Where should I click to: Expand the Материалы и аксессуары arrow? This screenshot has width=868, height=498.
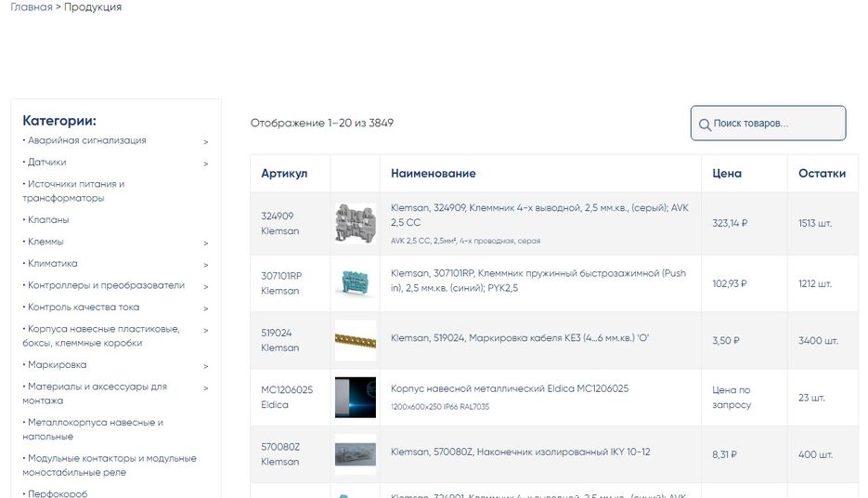pos(205,387)
